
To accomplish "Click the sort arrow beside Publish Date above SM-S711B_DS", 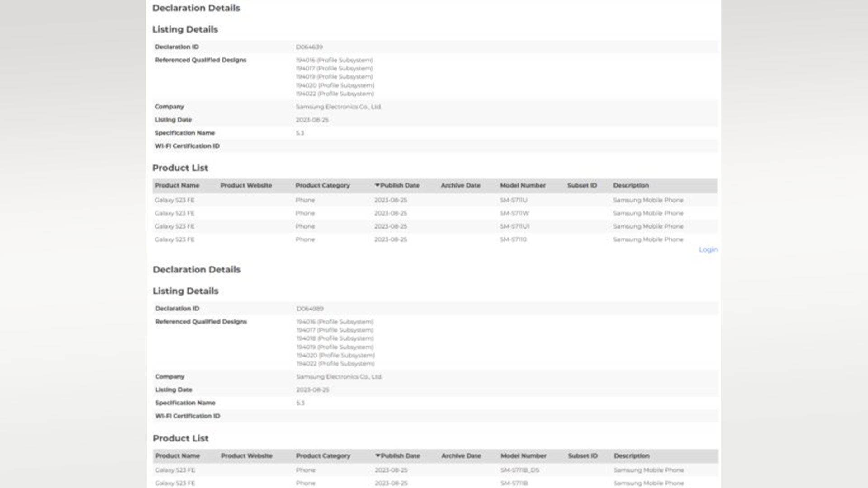I will click(378, 455).
